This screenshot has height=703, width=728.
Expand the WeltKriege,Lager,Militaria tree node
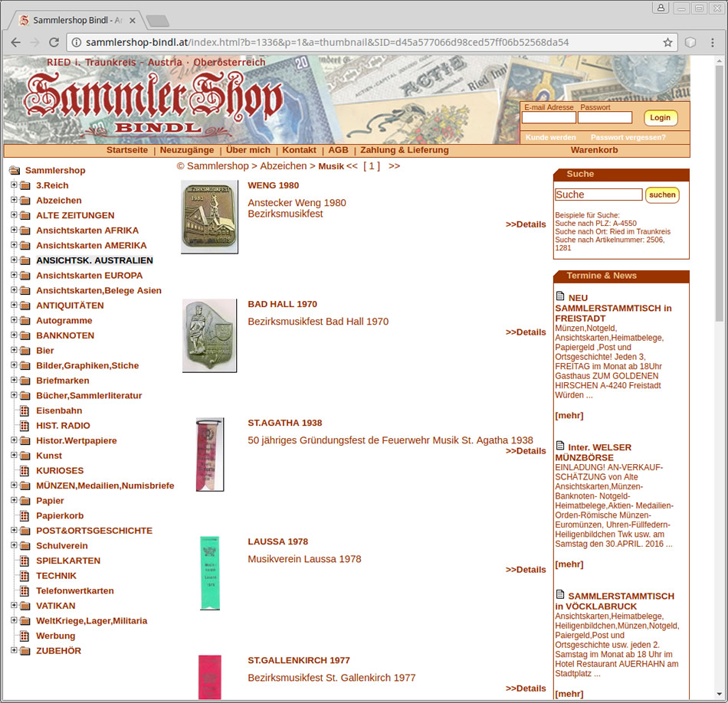click(14, 620)
